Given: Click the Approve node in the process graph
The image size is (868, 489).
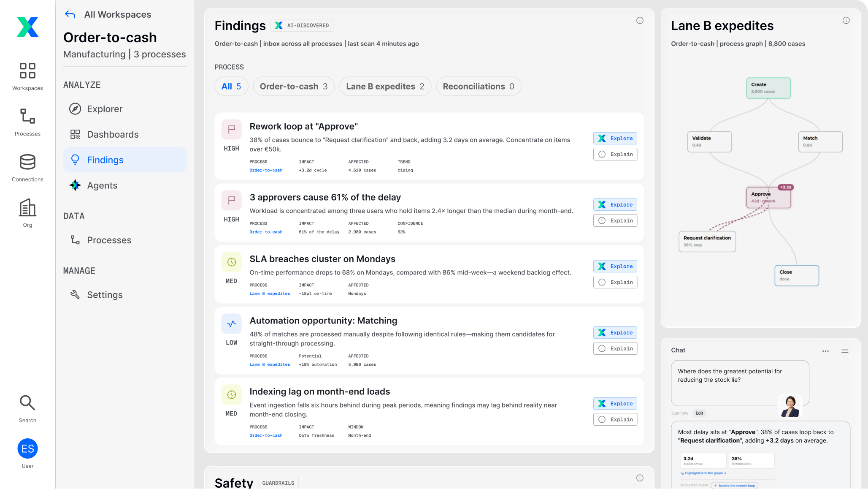Looking at the screenshot, I should [768, 198].
